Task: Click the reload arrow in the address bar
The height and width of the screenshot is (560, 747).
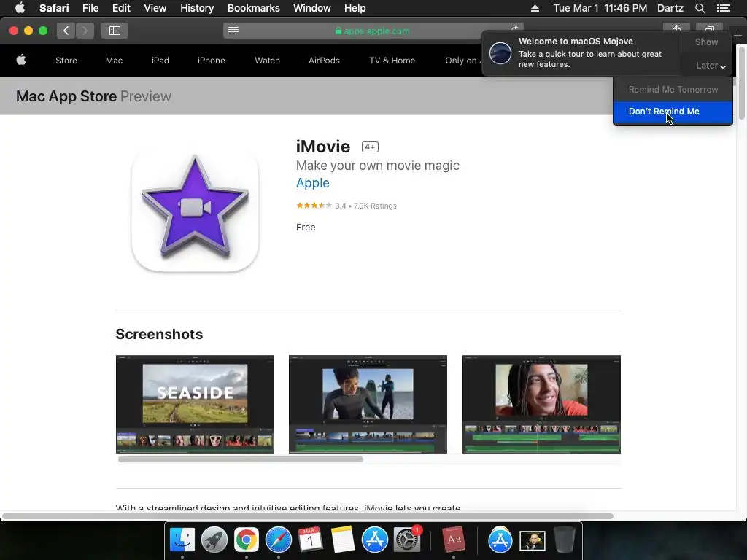Action: (514, 28)
